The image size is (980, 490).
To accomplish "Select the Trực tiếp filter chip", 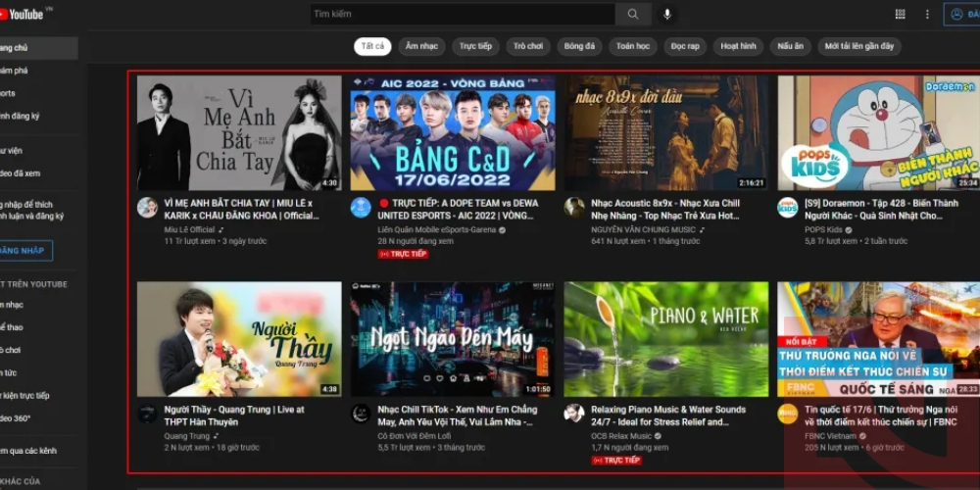I will point(475,46).
